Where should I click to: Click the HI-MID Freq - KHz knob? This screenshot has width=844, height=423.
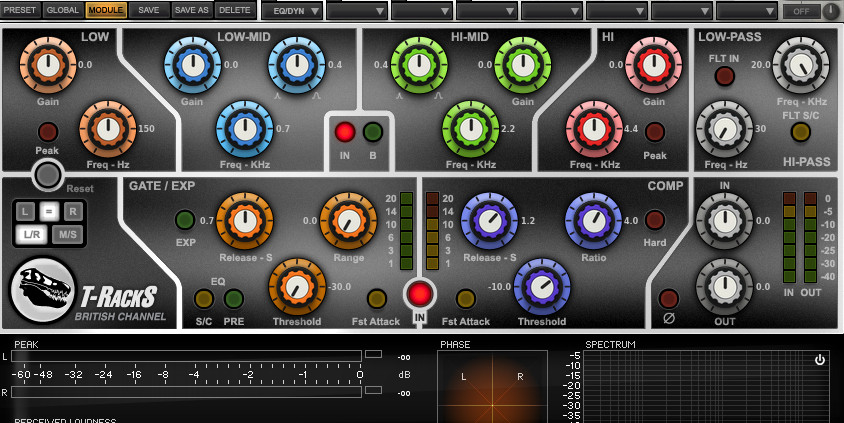tap(471, 129)
